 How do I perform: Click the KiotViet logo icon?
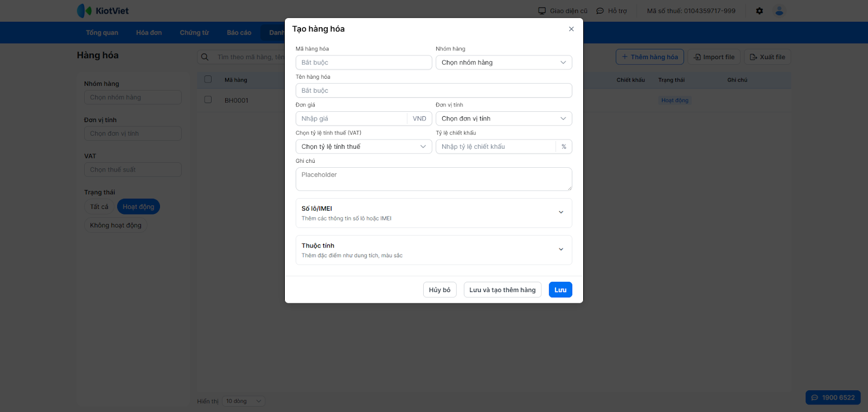84,11
